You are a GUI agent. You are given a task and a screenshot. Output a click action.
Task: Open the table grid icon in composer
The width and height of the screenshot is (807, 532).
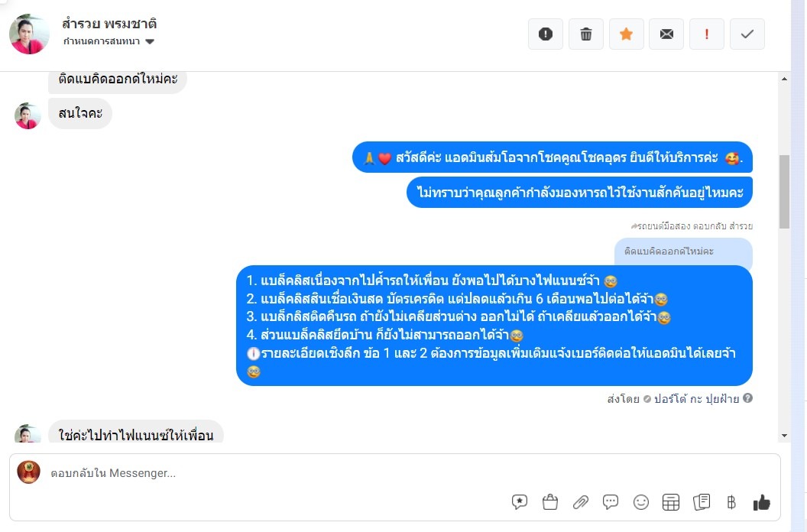click(671, 502)
